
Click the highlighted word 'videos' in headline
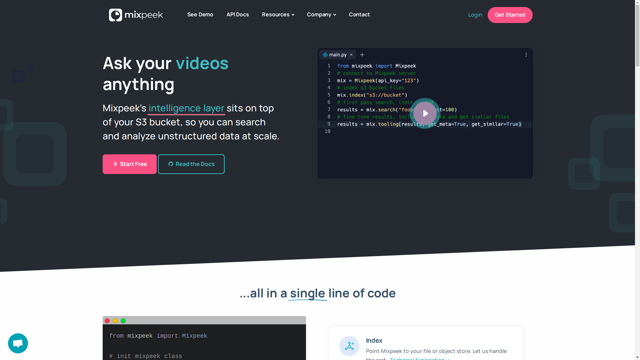click(202, 63)
